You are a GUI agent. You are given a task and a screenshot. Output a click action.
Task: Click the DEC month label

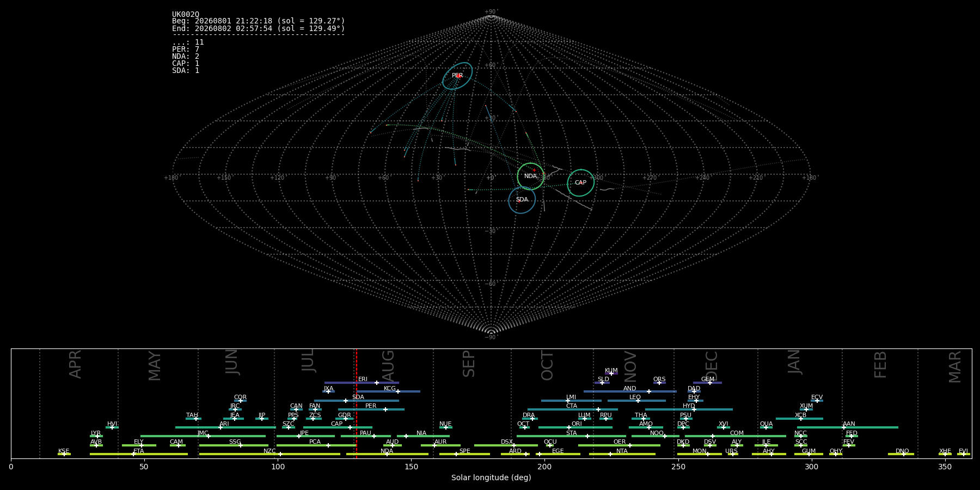[712, 366]
